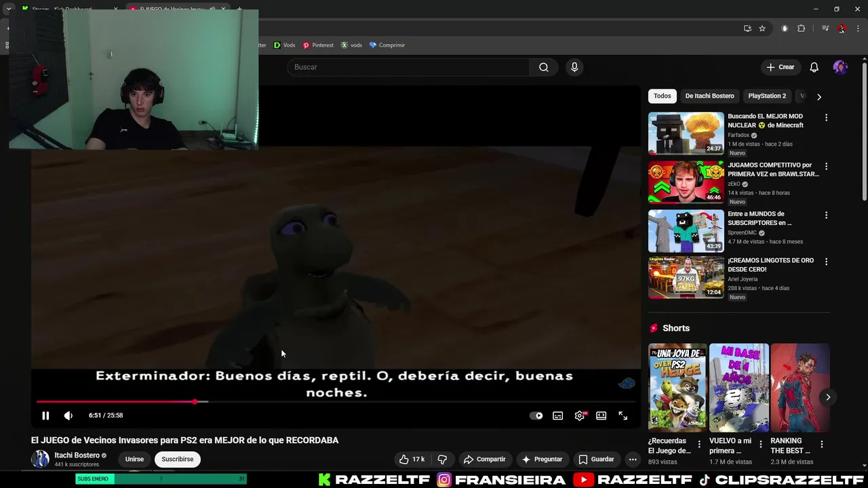Like the video with 17 k likes
This screenshot has height=488, width=868.
412,460
